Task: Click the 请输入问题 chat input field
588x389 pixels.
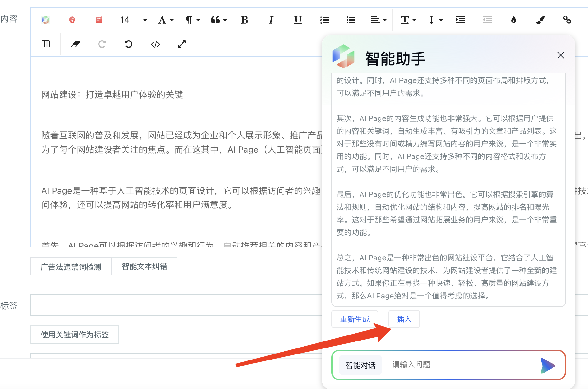Action: click(x=459, y=365)
